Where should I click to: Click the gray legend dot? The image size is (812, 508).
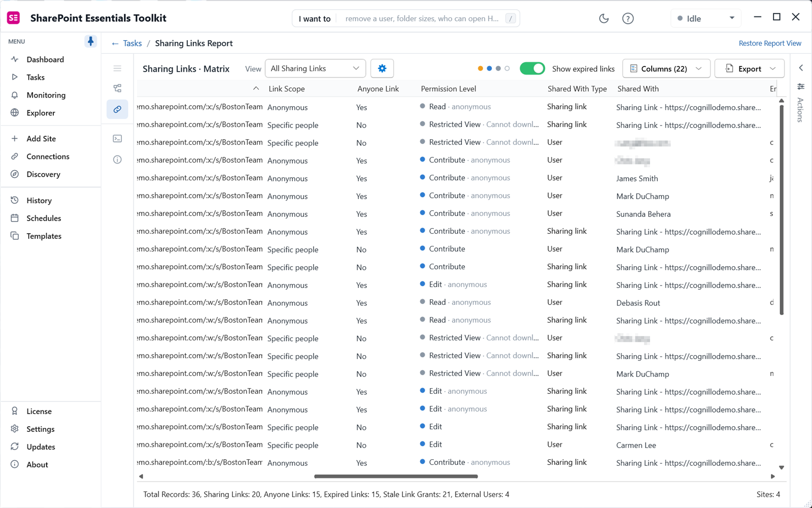click(x=498, y=69)
